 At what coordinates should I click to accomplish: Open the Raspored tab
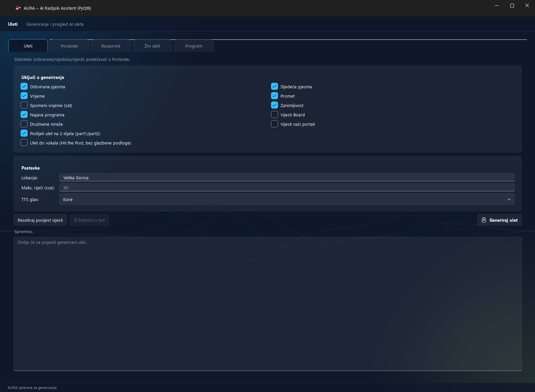111,46
